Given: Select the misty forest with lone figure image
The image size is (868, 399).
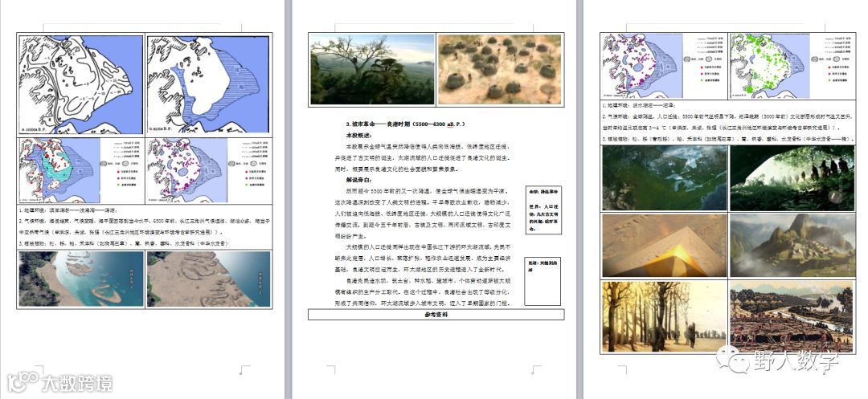Looking at the screenshot, I should pyautogui.click(x=664, y=316).
